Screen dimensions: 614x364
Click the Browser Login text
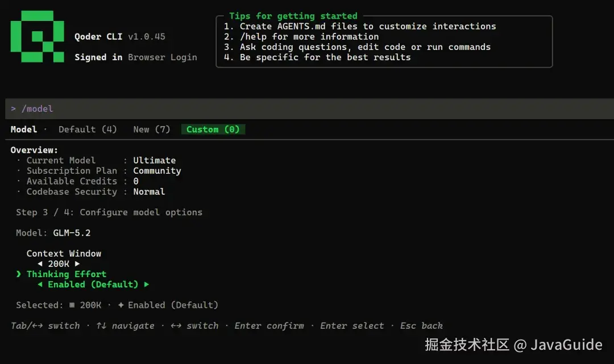coord(162,57)
